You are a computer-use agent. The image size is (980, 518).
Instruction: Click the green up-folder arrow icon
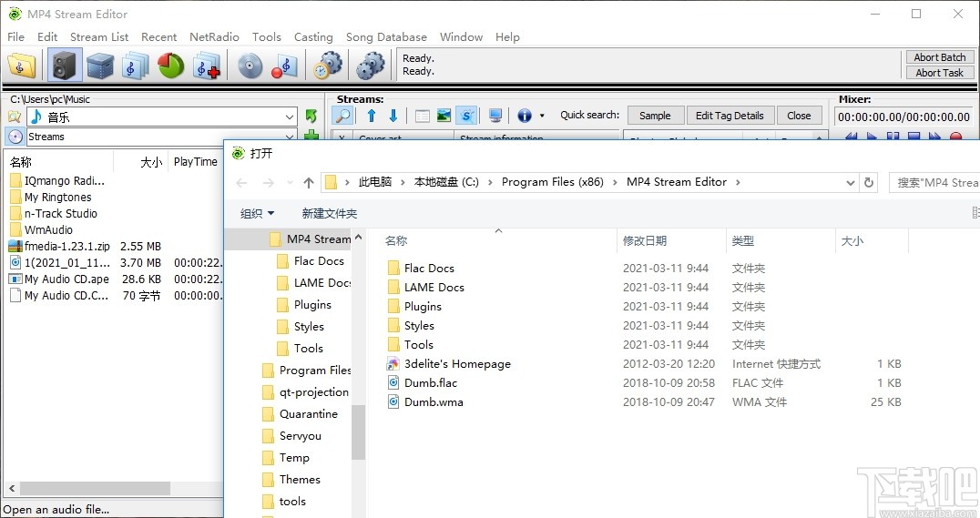tap(311, 117)
